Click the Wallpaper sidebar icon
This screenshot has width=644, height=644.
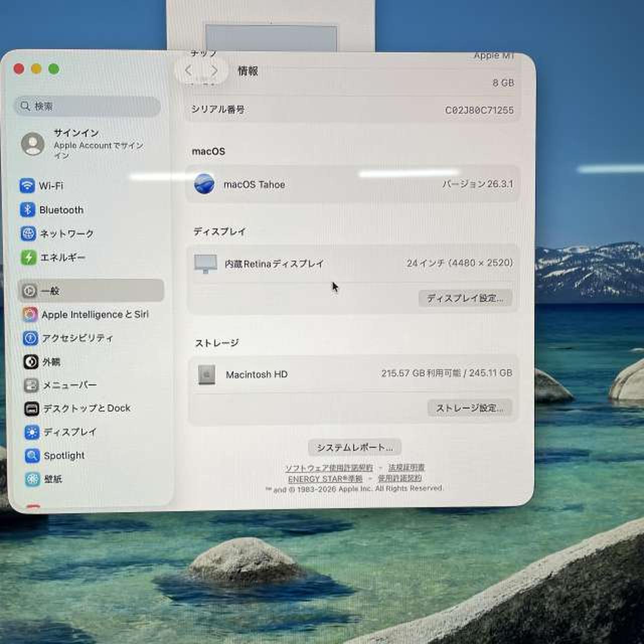(x=33, y=479)
